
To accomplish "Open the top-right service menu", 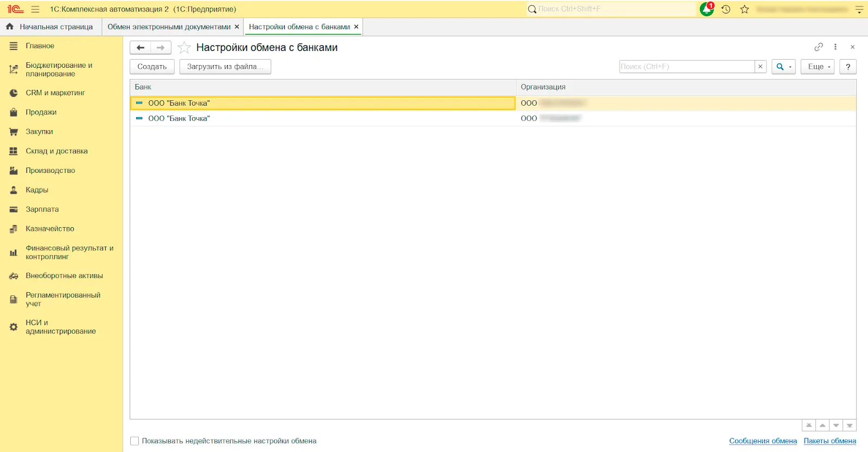I will coord(859,9).
